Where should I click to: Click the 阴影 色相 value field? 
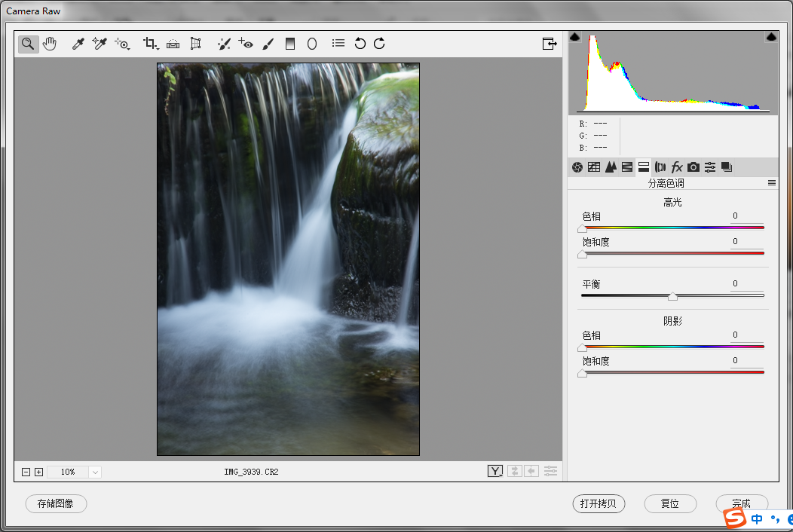[x=746, y=335]
